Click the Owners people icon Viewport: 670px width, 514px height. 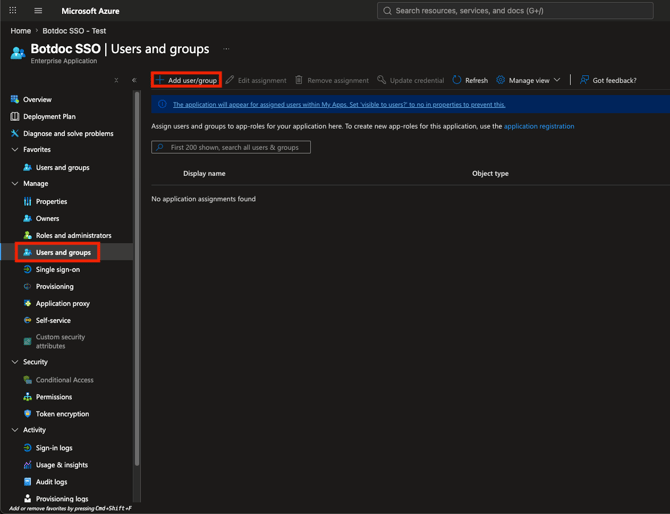[27, 218]
